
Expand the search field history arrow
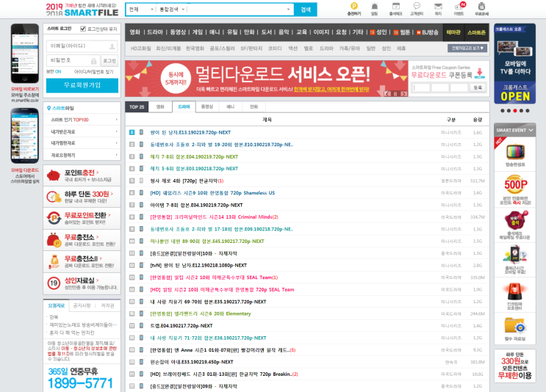tap(288, 10)
